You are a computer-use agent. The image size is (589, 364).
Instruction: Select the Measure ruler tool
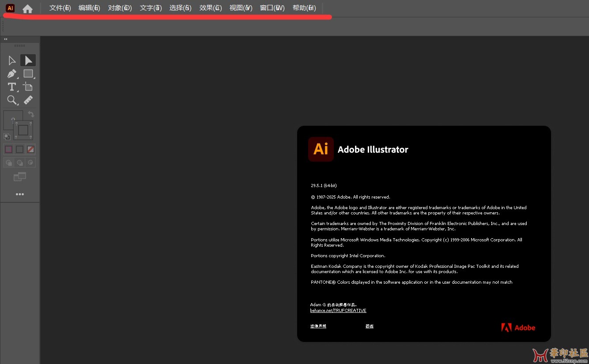click(x=28, y=100)
